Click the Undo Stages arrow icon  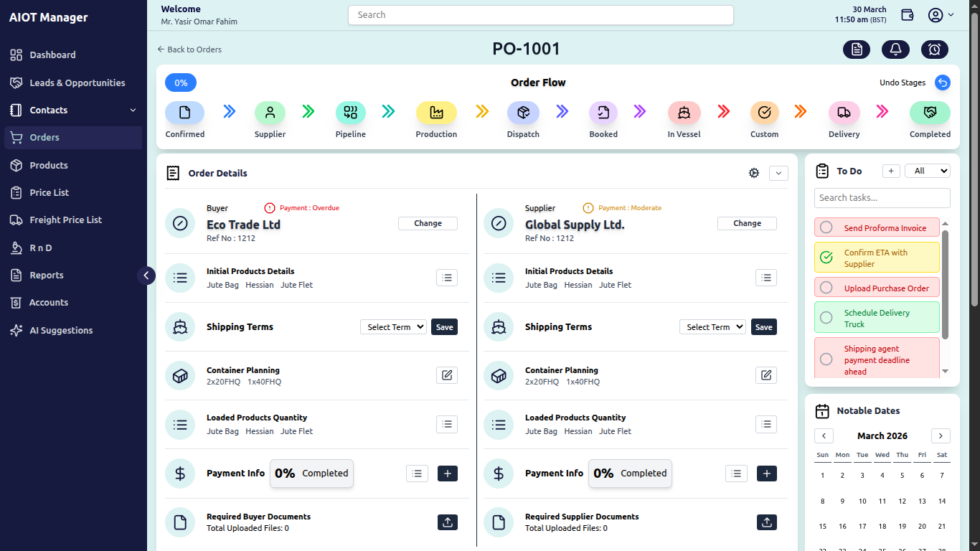pos(943,83)
